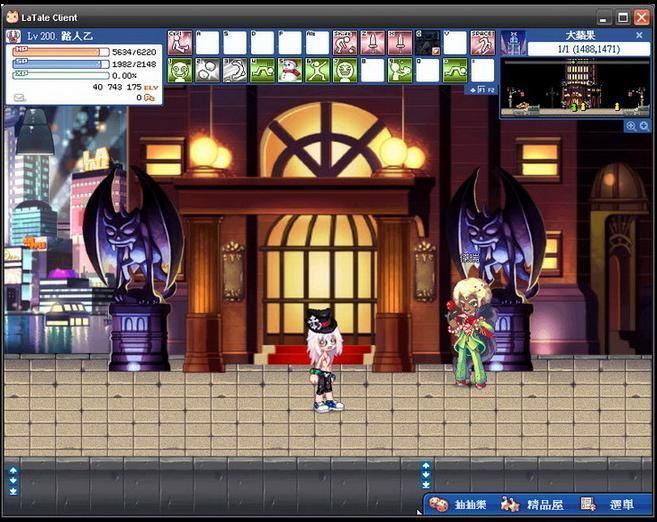
Task: Minimize the LaTale Client window
Action: point(604,18)
